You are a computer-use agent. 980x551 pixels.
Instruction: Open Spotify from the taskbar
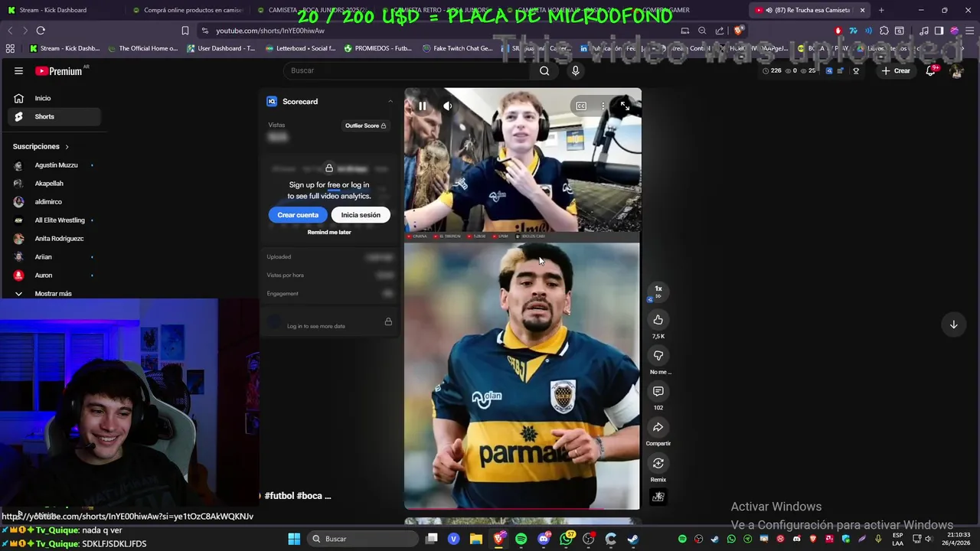click(x=521, y=539)
